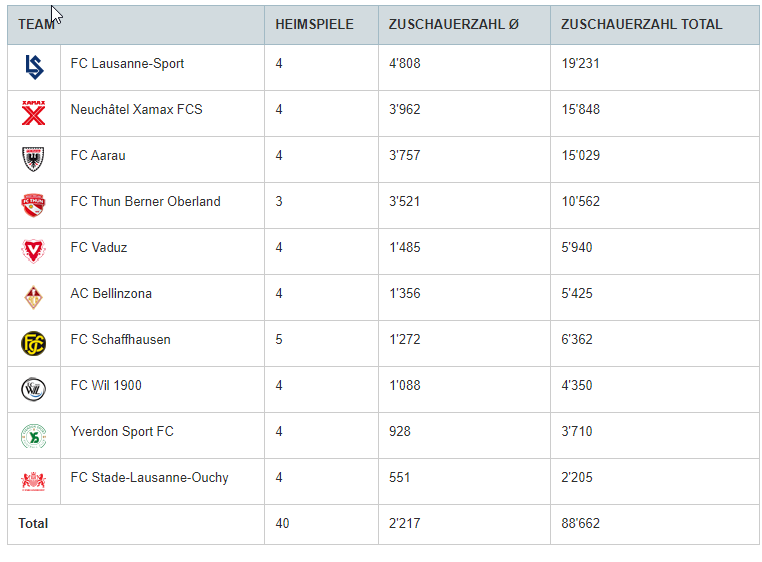Select the average attendance value 3'962
This screenshot has width=762, height=562.
405,109
